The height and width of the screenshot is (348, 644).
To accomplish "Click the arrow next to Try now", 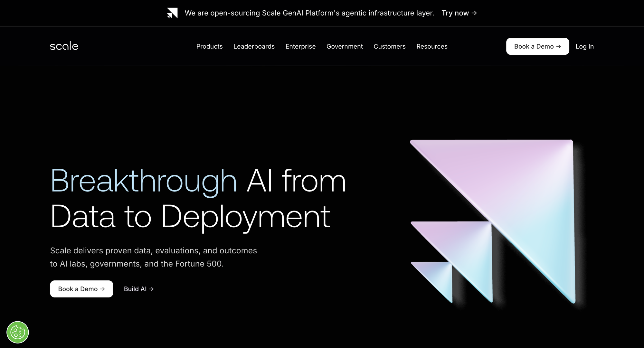I will click(x=474, y=13).
